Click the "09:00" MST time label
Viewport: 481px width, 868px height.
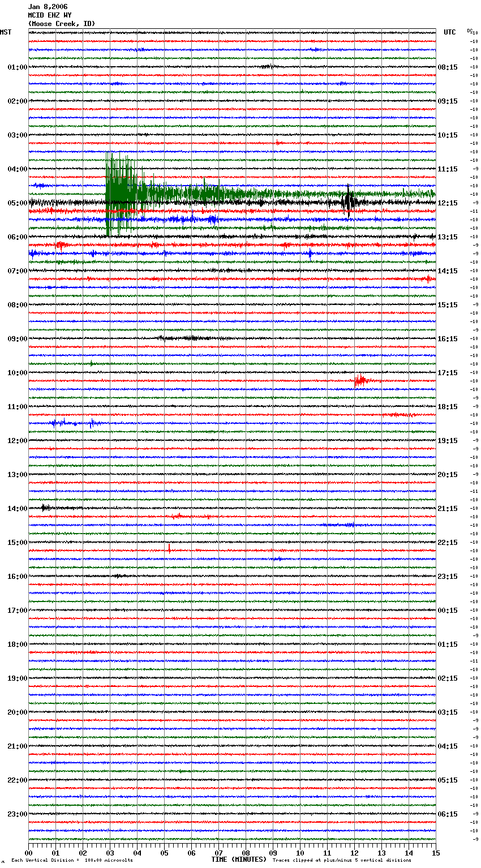(18, 339)
